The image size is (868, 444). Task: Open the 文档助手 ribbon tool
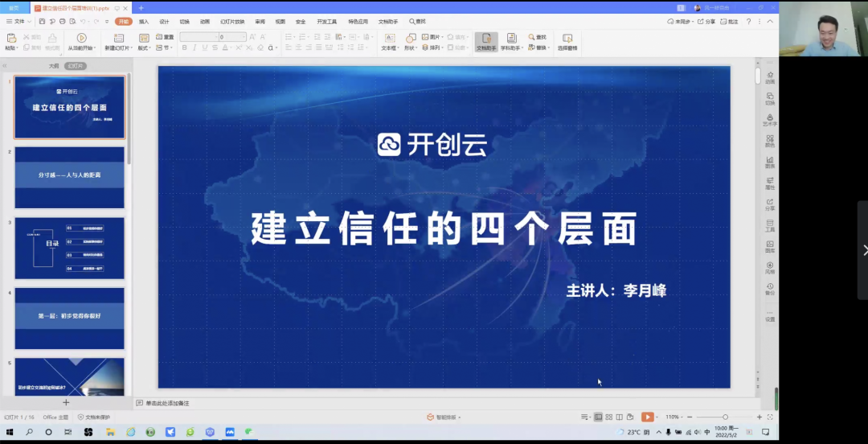click(x=486, y=42)
